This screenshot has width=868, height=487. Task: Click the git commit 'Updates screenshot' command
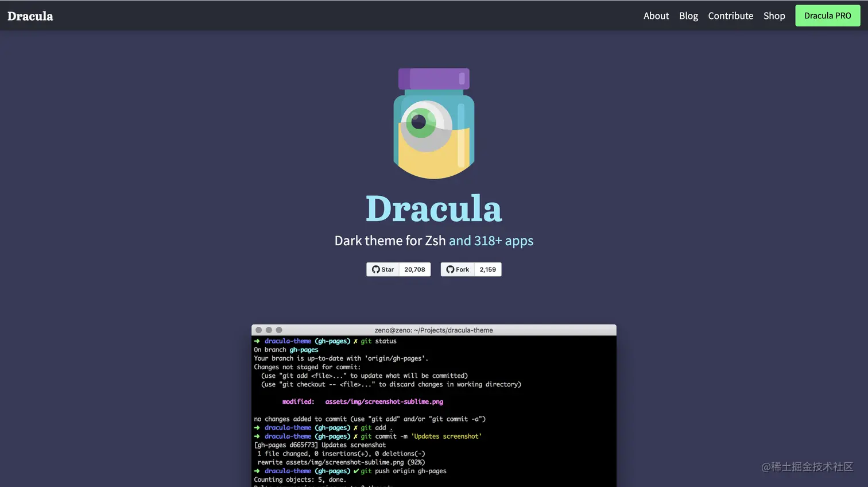pos(368,436)
